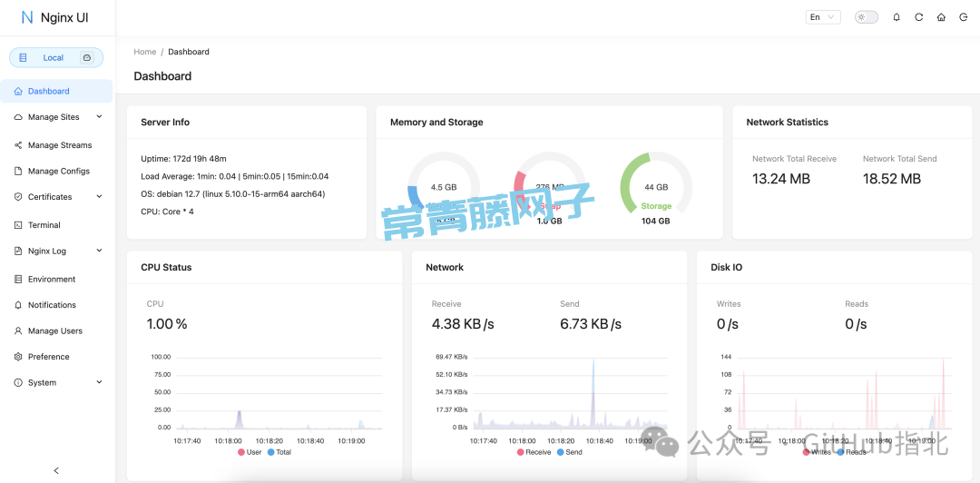This screenshot has height=483, width=980.
Task: Click the notification bell icon in header
Action: click(897, 17)
